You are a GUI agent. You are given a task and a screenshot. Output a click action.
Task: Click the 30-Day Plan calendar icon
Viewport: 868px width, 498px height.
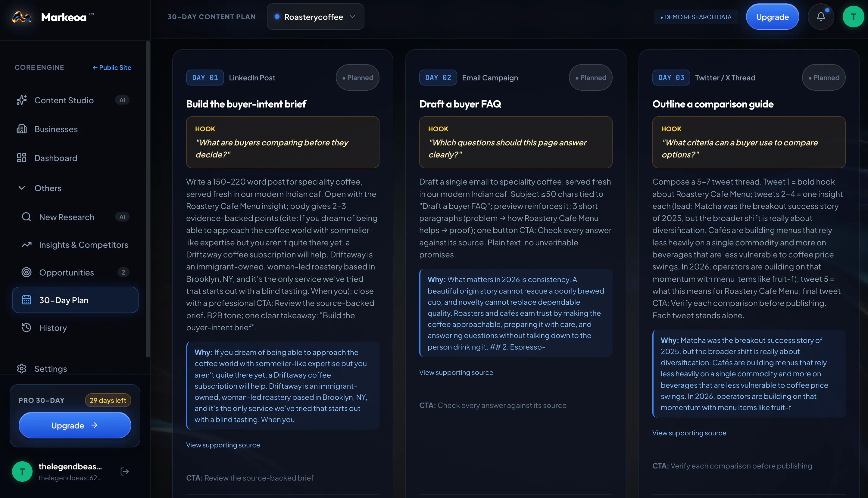26,300
